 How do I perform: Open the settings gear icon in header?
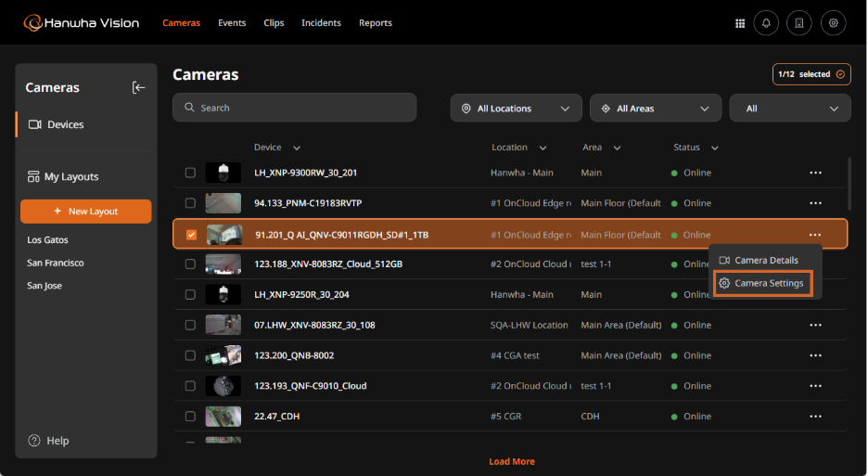tap(834, 23)
